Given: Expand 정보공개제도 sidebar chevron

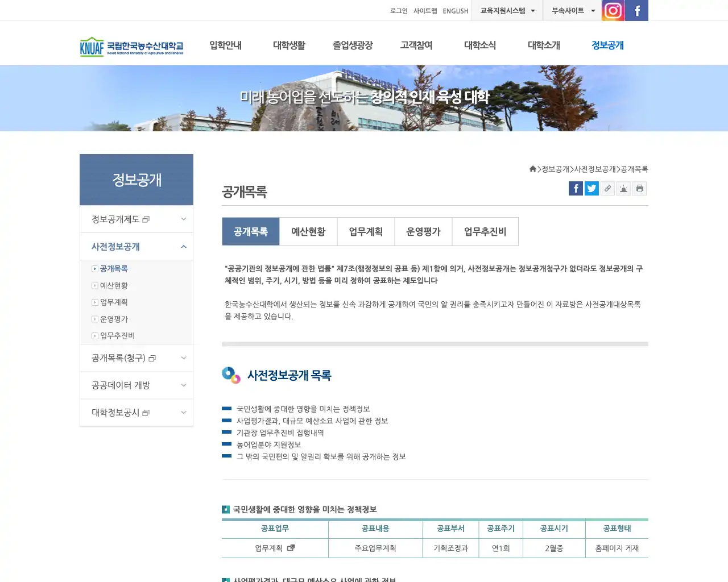Looking at the screenshot, I should pos(183,219).
